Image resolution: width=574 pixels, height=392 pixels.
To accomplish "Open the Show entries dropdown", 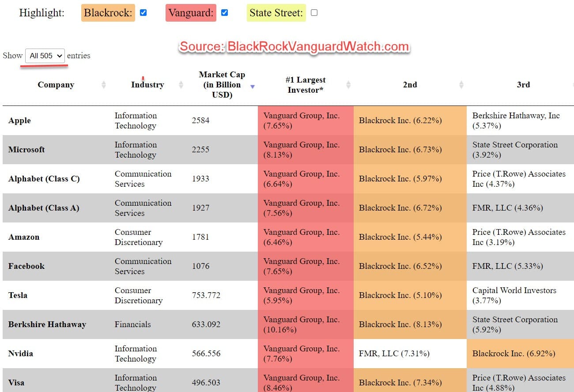I will (45, 56).
